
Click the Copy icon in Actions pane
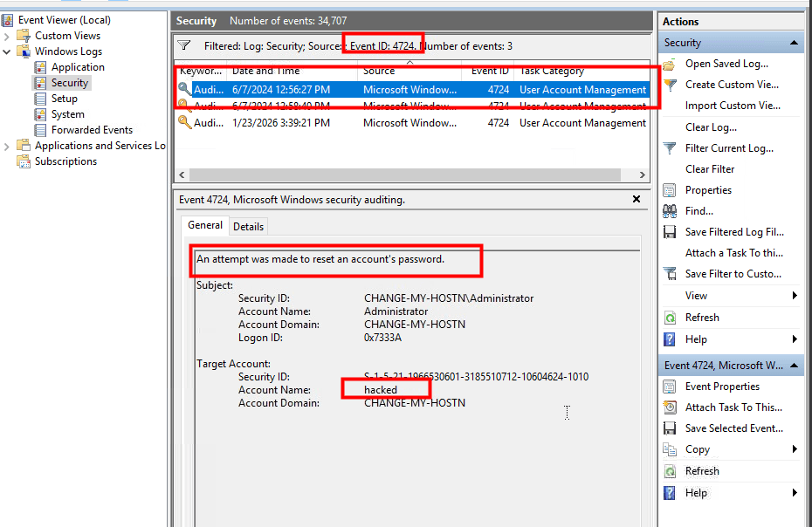670,449
